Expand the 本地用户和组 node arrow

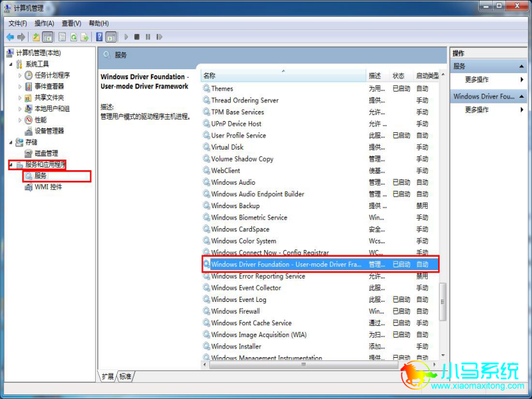(x=20, y=109)
